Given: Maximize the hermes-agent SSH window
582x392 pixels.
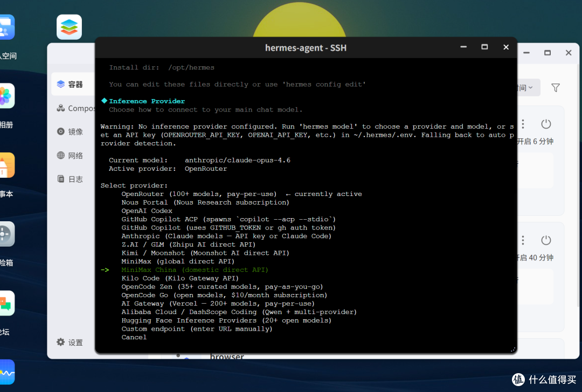Looking at the screenshot, I should click(484, 47).
